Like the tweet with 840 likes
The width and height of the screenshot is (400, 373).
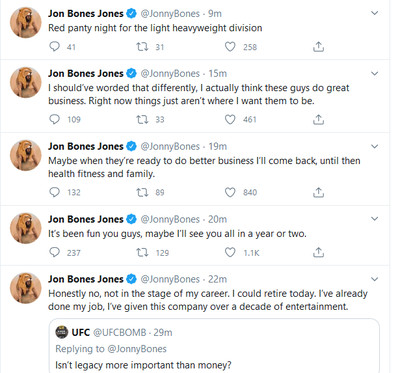[x=230, y=192]
